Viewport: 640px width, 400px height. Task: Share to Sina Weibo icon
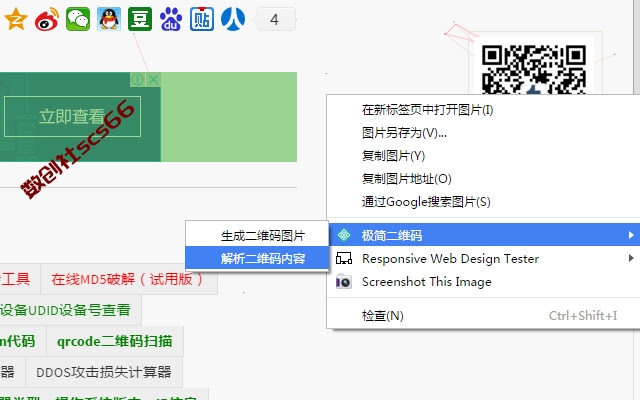(47, 19)
